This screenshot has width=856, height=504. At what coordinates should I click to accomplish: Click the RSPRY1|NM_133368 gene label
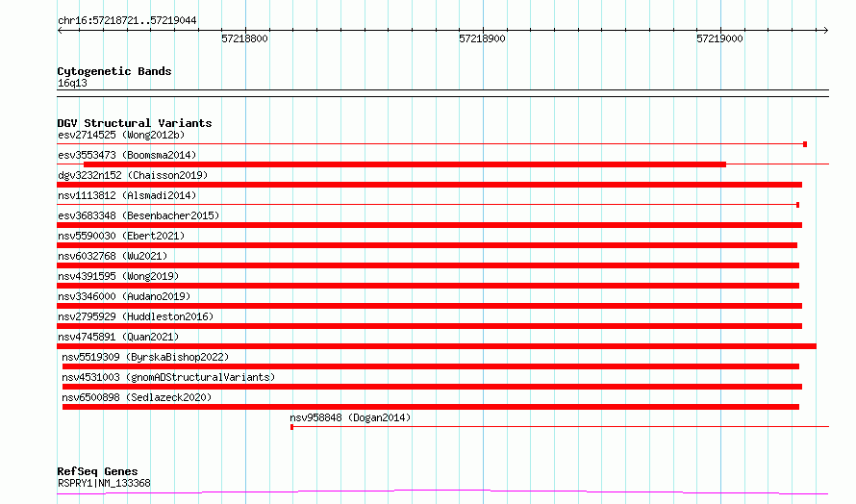[104, 483]
